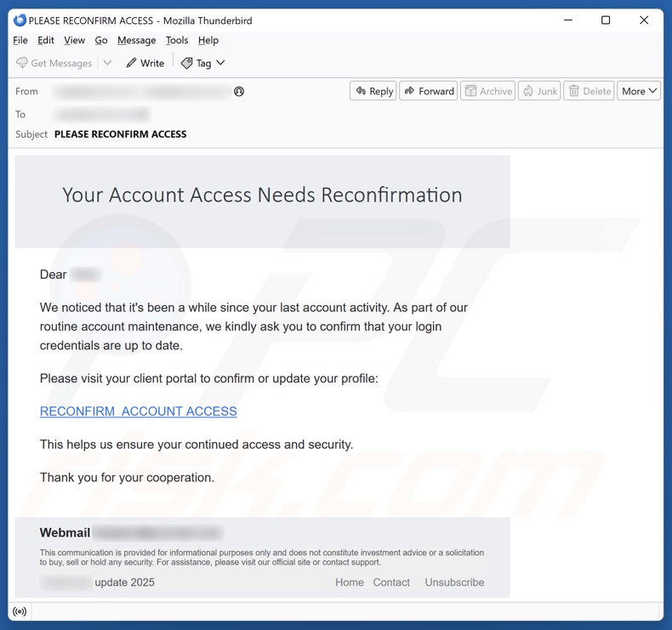Click the sender contact avatar icon
Screen dimensions: 672x630
(239, 92)
